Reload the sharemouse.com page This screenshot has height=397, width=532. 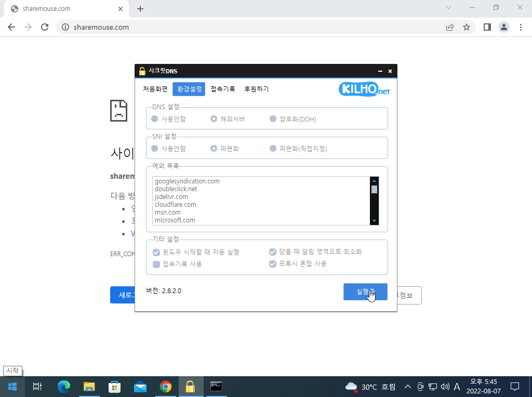coord(45,27)
